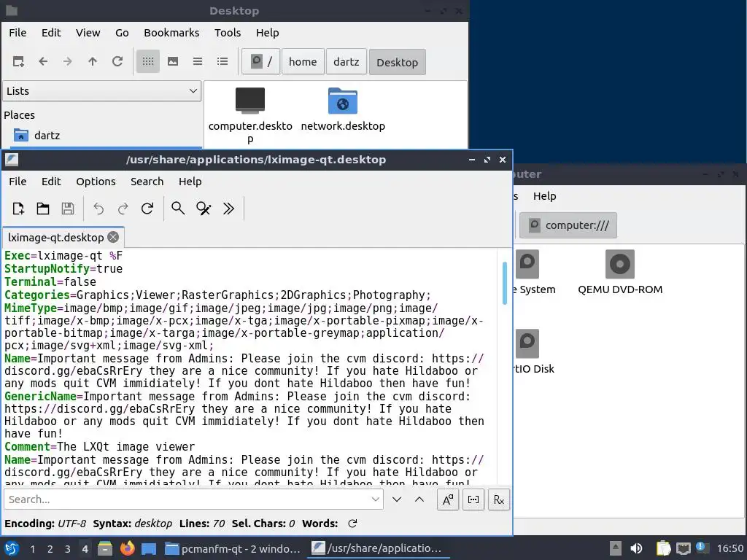The height and width of the screenshot is (560, 747).
Task: Open the text editor Help menu
Action: (190, 182)
